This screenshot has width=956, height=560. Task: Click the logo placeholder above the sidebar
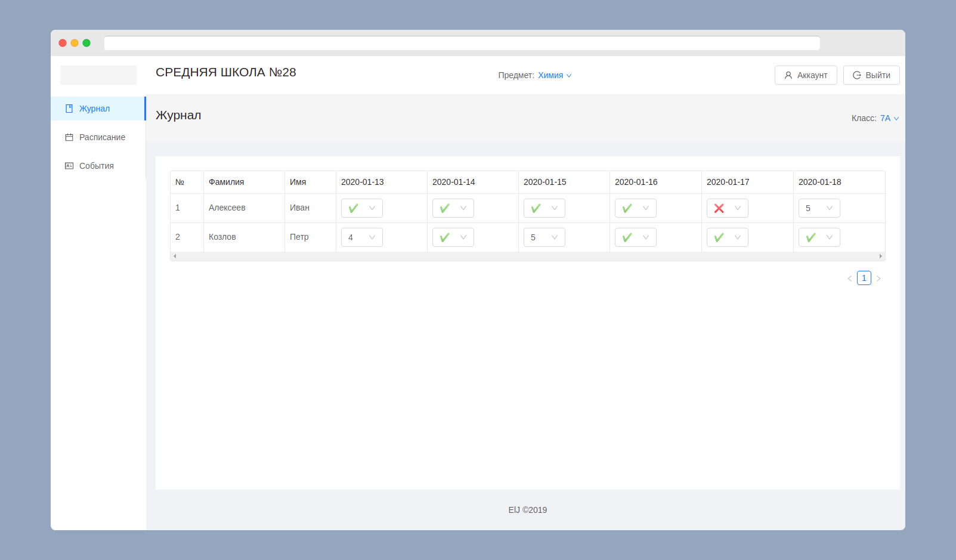click(98, 75)
